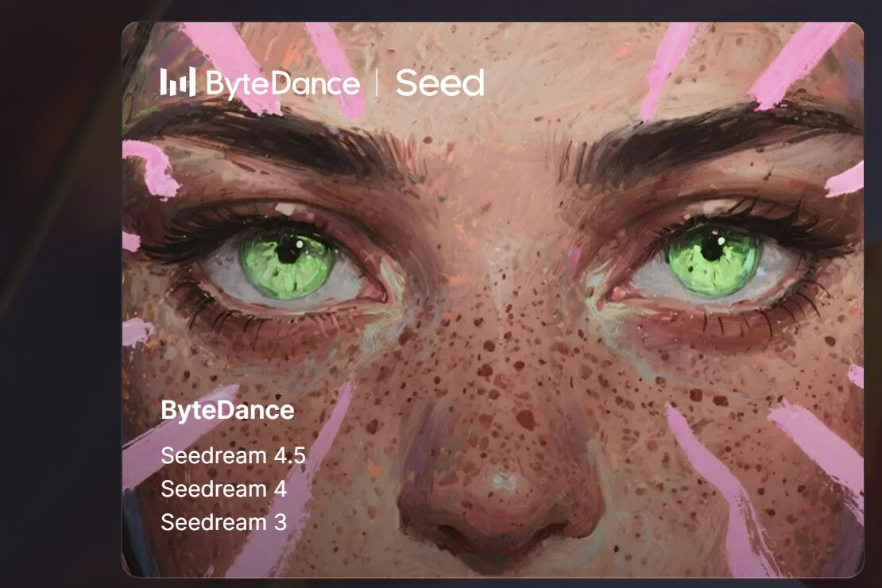Click the ByteDance wordmark in header
Image resolution: width=882 pixels, height=588 pixels.
click(283, 84)
